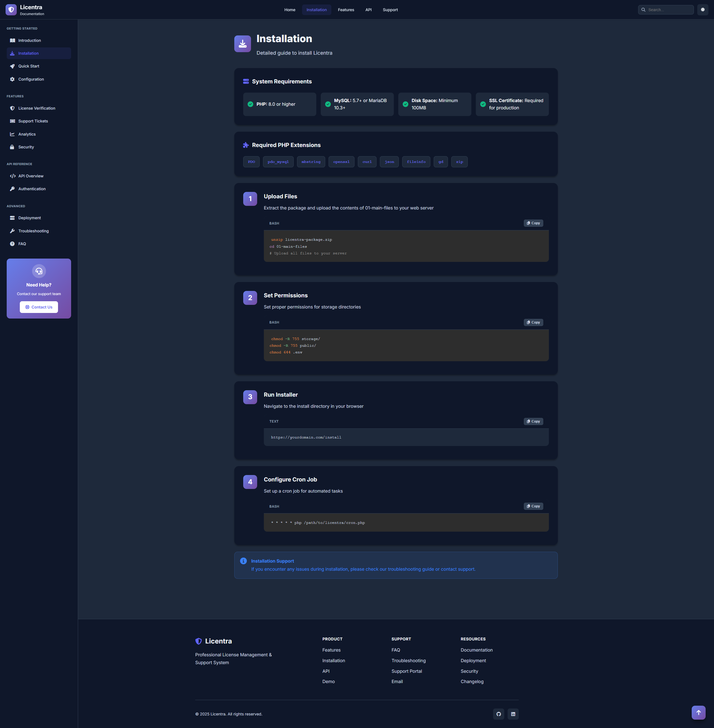Switch to the Features nav tab
This screenshot has width=714, height=728.
(x=345, y=10)
